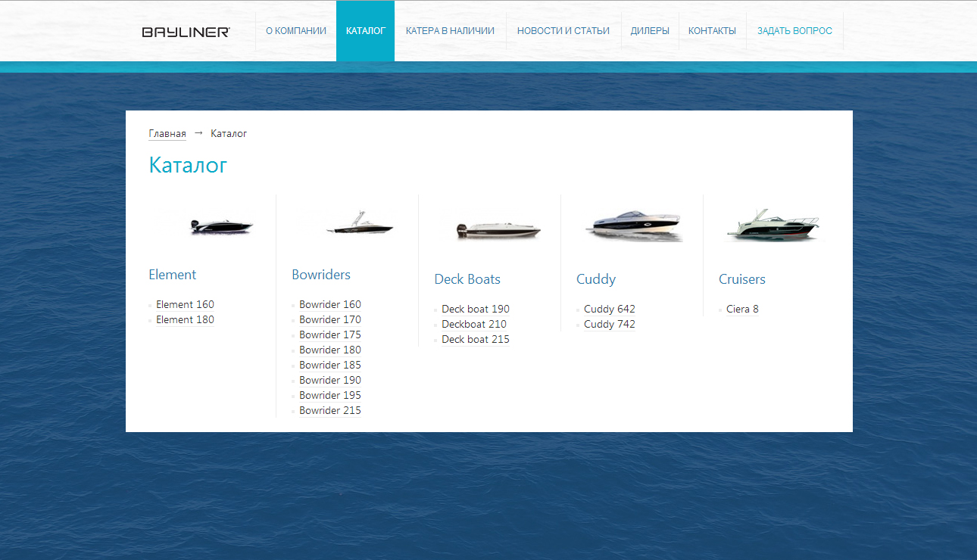Select the КАТАЛОГ navigation tab
Viewport: 977px width, 560px height.
pos(366,31)
